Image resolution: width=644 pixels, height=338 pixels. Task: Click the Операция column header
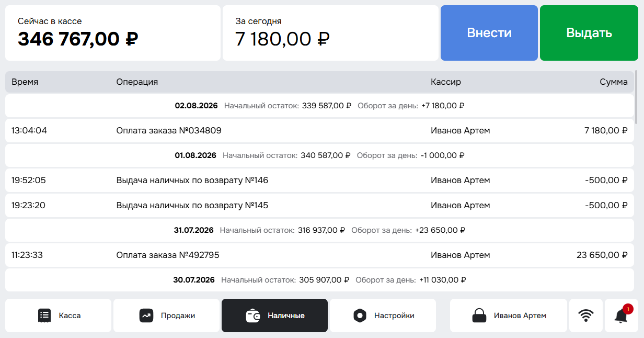pyautogui.click(x=137, y=82)
